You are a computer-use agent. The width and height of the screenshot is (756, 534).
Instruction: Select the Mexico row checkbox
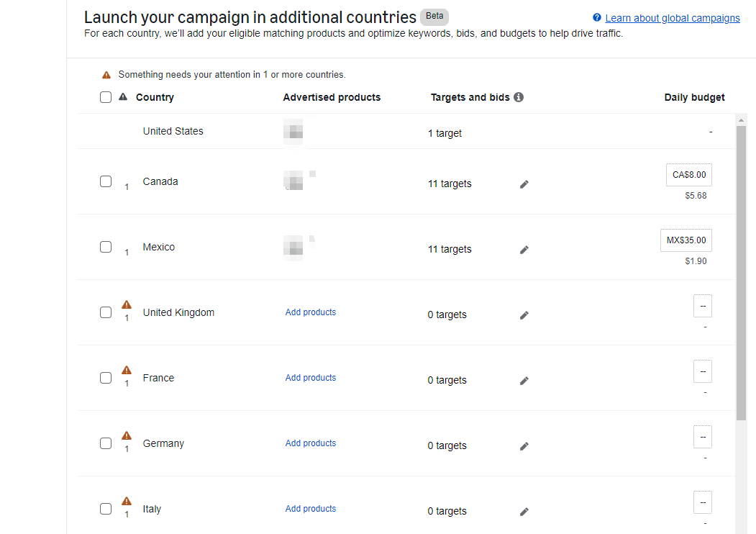tap(106, 247)
